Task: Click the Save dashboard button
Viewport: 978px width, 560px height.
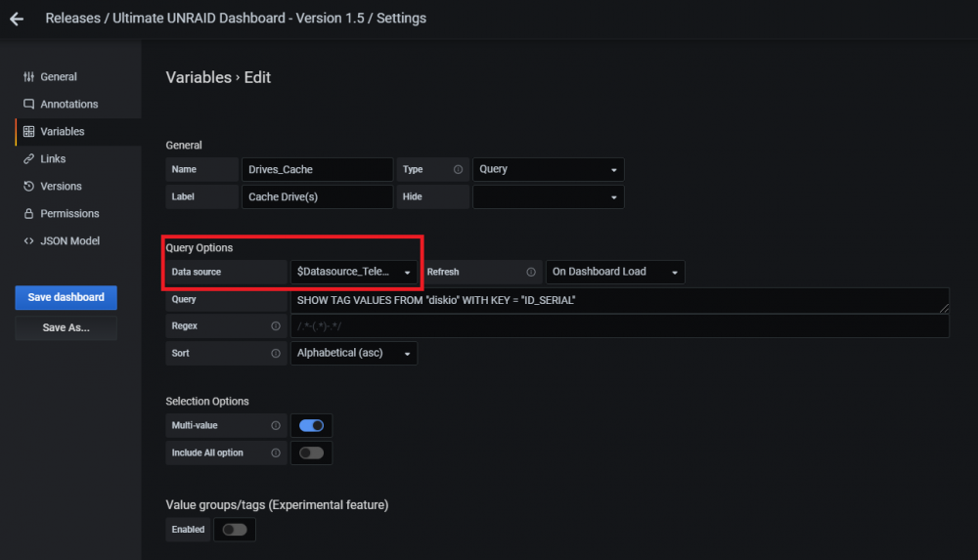Action: 67,297
